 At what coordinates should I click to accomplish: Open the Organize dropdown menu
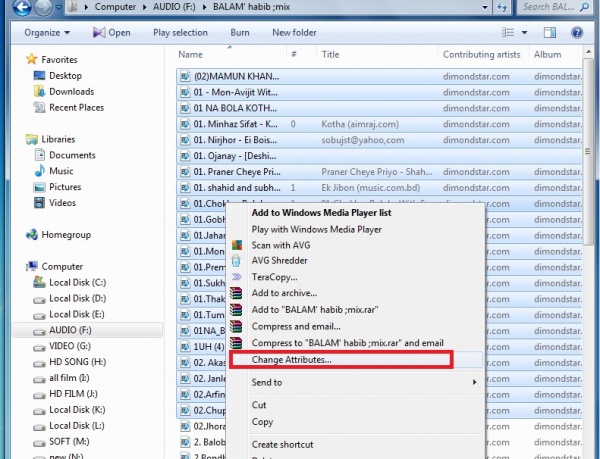click(x=47, y=33)
